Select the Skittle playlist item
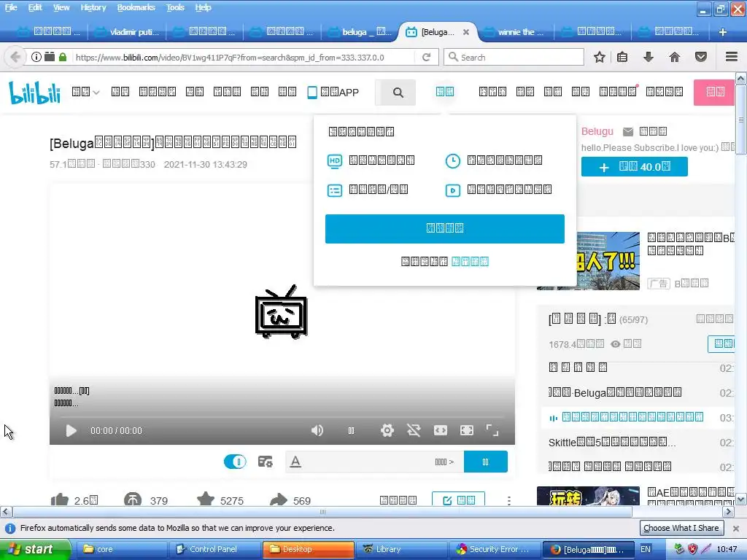This screenshot has height=560, width=747. [x=638, y=442]
